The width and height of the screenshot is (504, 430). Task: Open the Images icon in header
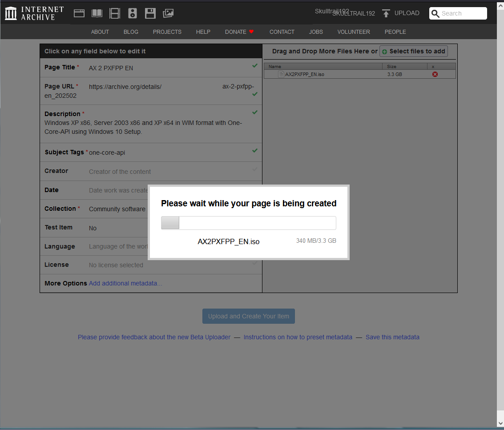pos(168,13)
